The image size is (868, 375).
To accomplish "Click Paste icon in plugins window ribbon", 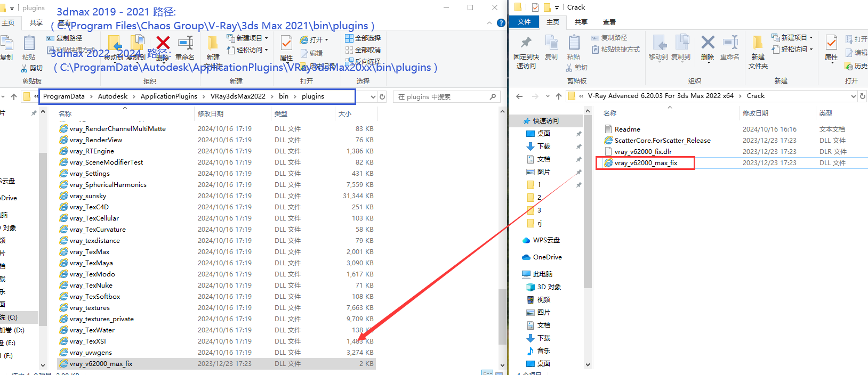I will click(29, 43).
